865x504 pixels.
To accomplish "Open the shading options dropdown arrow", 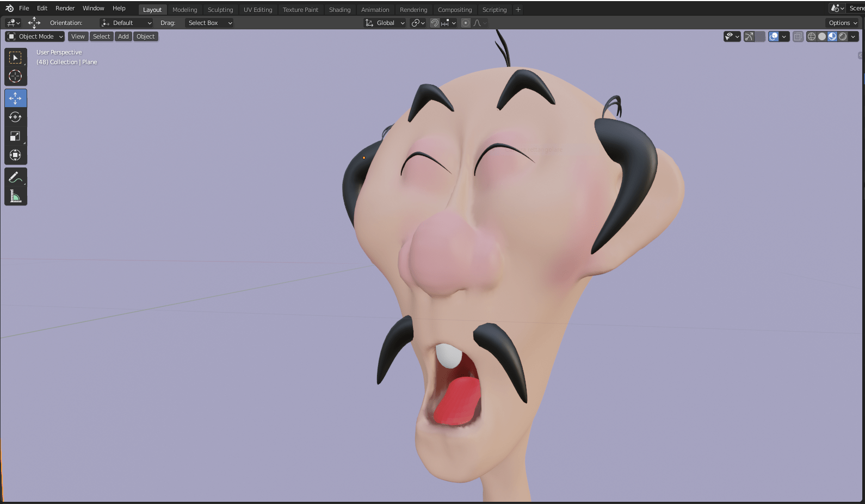I will [x=853, y=36].
